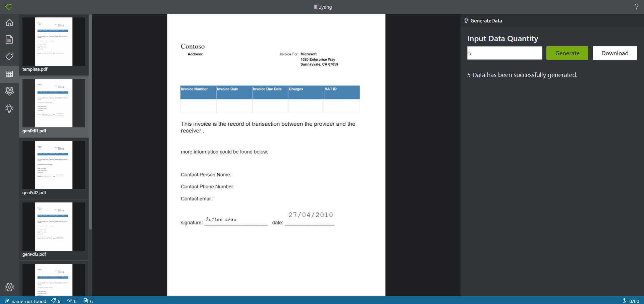Focus the Input Data Quantity field

504,53
